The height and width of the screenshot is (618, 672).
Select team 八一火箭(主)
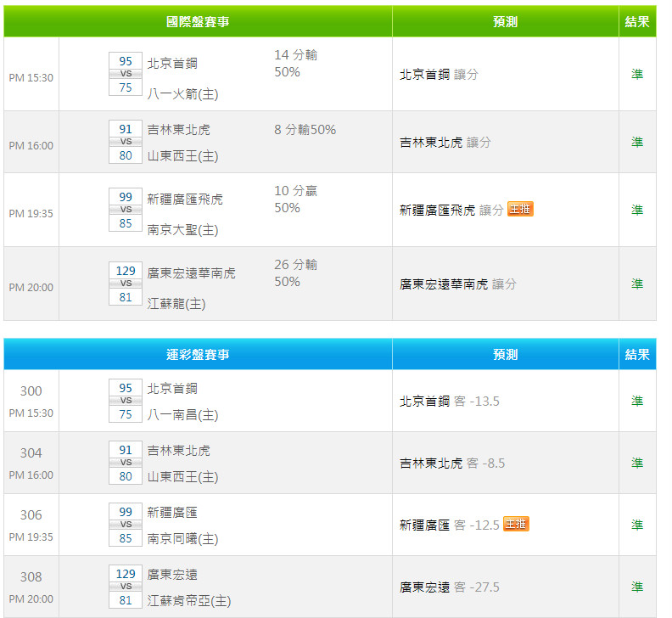click(x=183, y=93)
